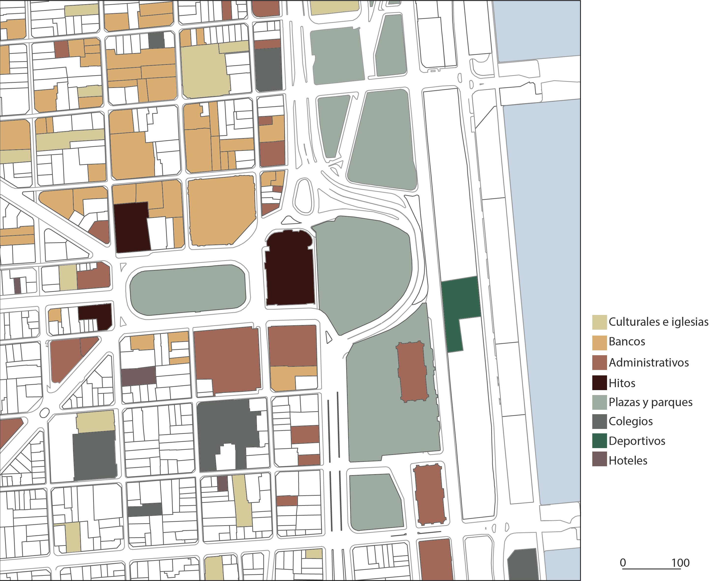
Task: Click the Hoteles legend swatch
Action: coord(599,459)
